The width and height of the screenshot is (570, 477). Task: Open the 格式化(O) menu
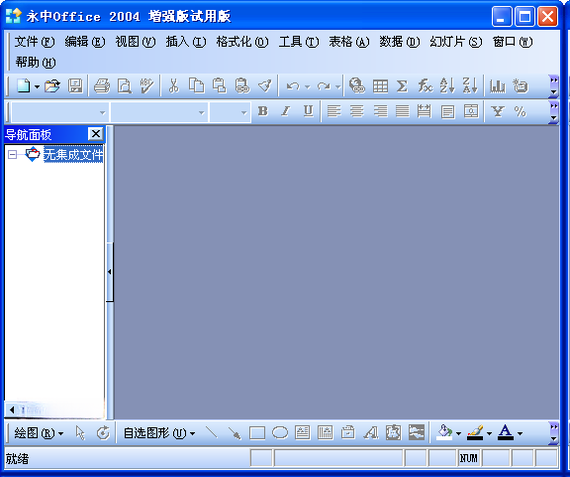pyautogui.click(x=242, y=42)
